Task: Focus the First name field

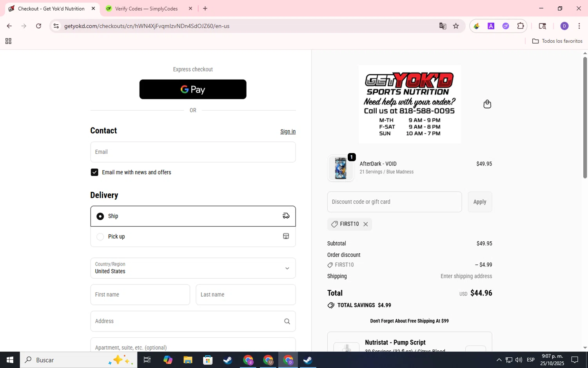Action: pyautogui.click(x=140, y=295)
